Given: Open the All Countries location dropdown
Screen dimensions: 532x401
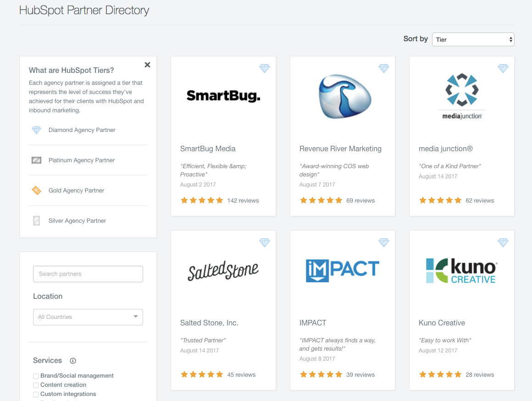Looking at the screenshot, I should (88, 317).
